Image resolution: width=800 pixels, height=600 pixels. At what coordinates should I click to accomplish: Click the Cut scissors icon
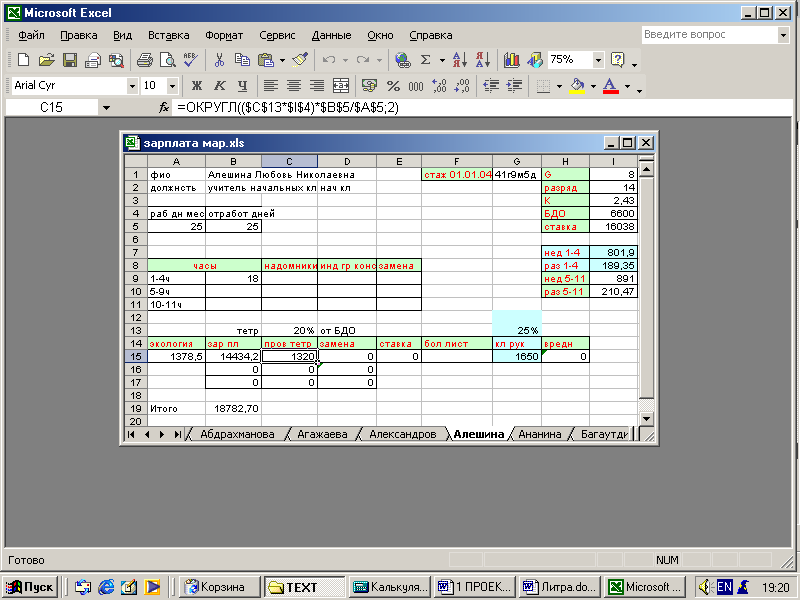tap(219, 60)
